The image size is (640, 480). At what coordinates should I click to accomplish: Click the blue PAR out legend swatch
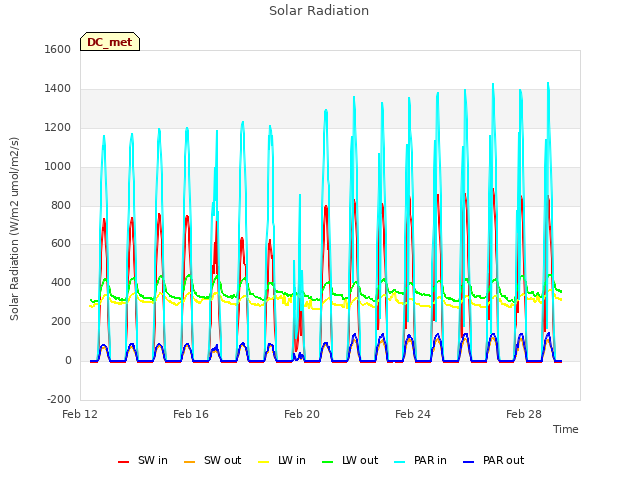(x=469, y=462)
